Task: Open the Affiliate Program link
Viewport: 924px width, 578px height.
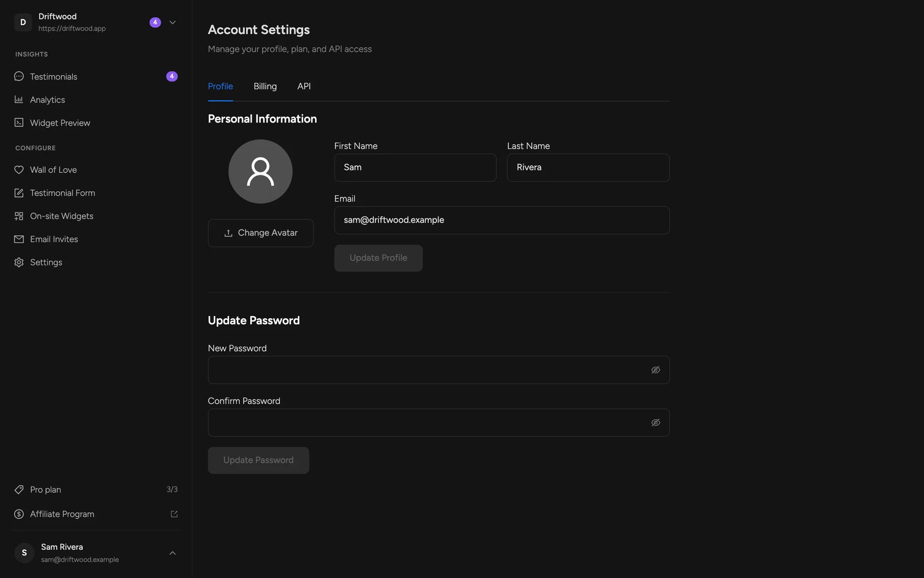Action: tap(96, 514)
